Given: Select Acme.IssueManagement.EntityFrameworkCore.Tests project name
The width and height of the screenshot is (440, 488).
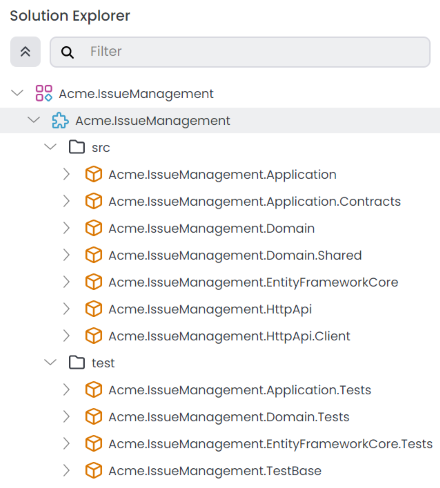Looking at the screenshot, I should point(270,444).
